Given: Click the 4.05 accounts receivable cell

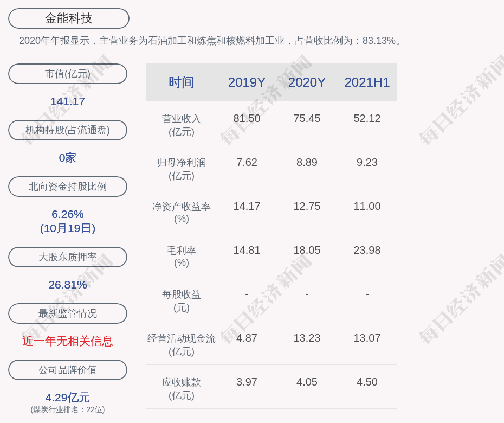Looking at the screenshot, I should click(307, 382).
